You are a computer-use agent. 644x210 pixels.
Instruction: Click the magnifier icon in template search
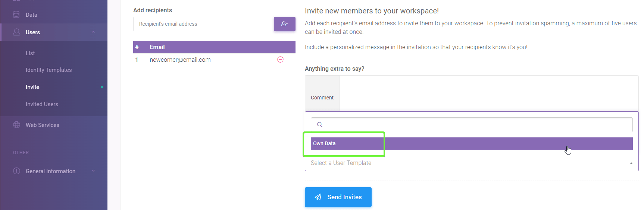tap(320, 125)
